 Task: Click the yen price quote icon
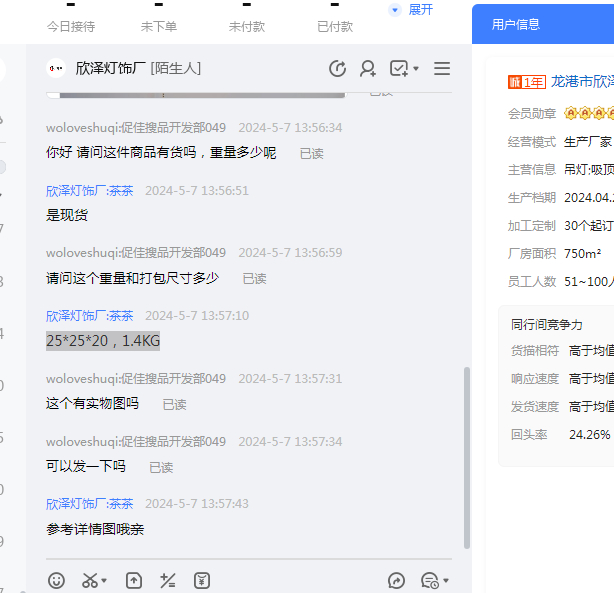click(202, 580)
